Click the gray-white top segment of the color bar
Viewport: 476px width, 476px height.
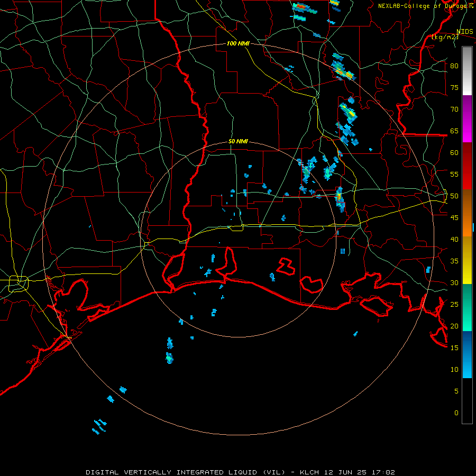pyautogui.click(x=467, y=71)
